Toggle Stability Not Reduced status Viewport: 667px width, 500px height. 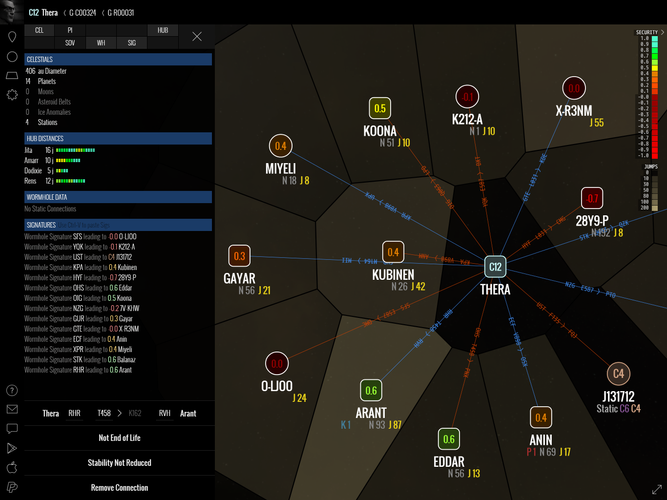coord(120,463)
